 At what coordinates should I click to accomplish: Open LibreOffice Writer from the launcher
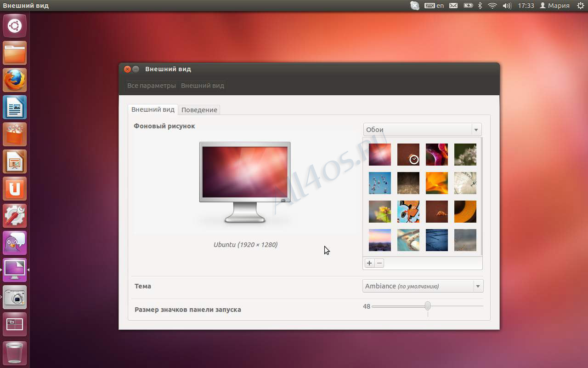tap(15, 107)
